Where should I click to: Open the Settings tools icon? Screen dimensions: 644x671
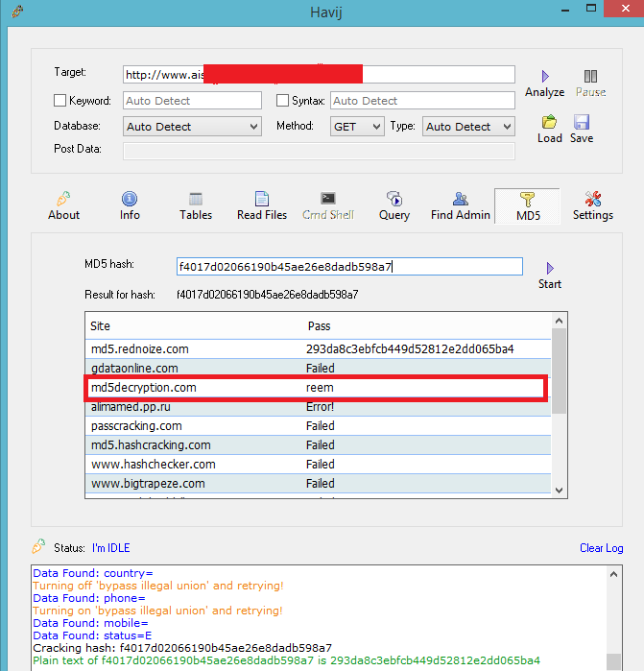click(593, 199)
